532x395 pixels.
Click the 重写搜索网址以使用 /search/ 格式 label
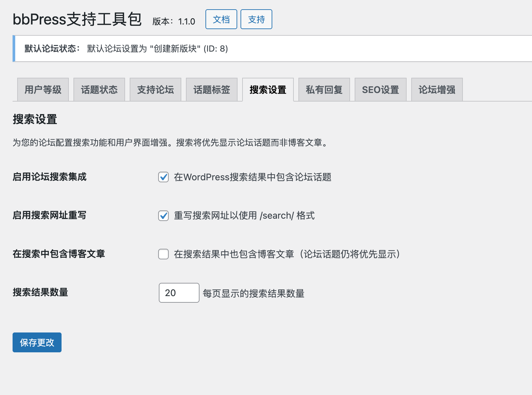coord(244,216)
